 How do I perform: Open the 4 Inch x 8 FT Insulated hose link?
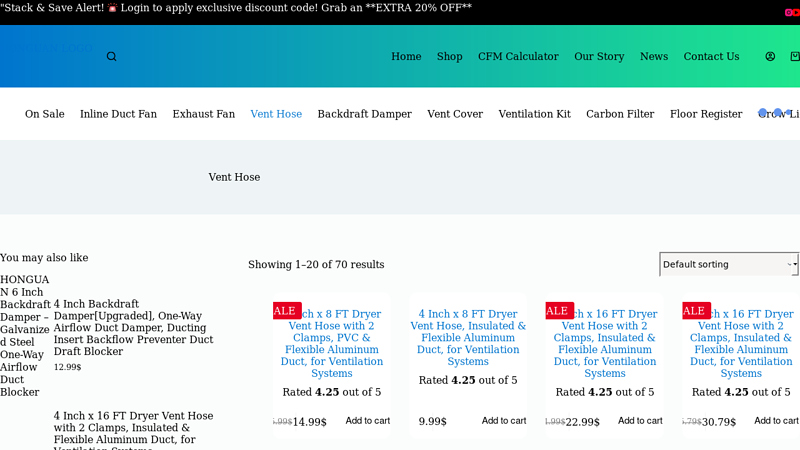[468, 337]
